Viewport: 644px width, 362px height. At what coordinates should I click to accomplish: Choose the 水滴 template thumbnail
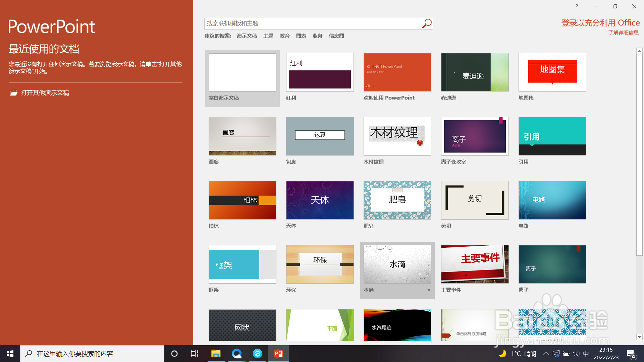tap(397, 264)
